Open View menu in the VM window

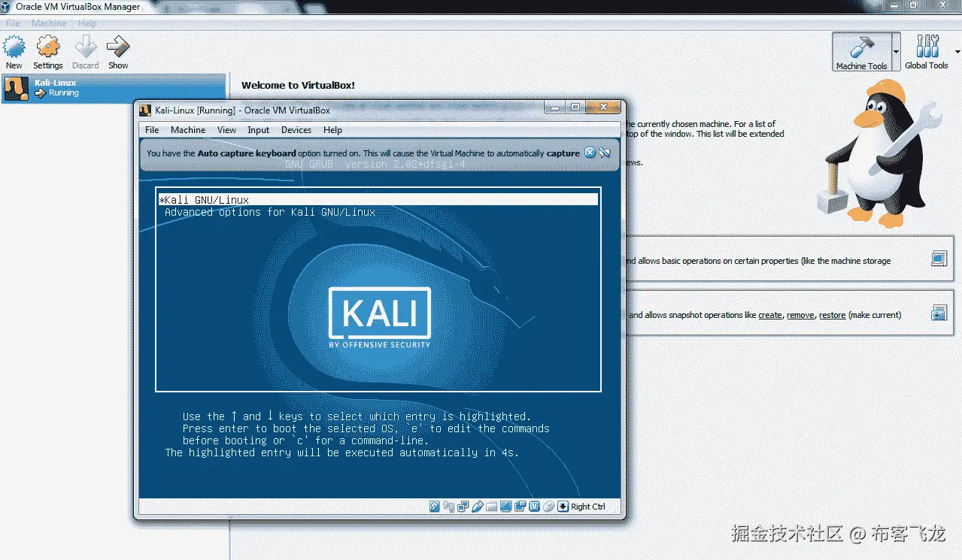[x=226, y=130]
